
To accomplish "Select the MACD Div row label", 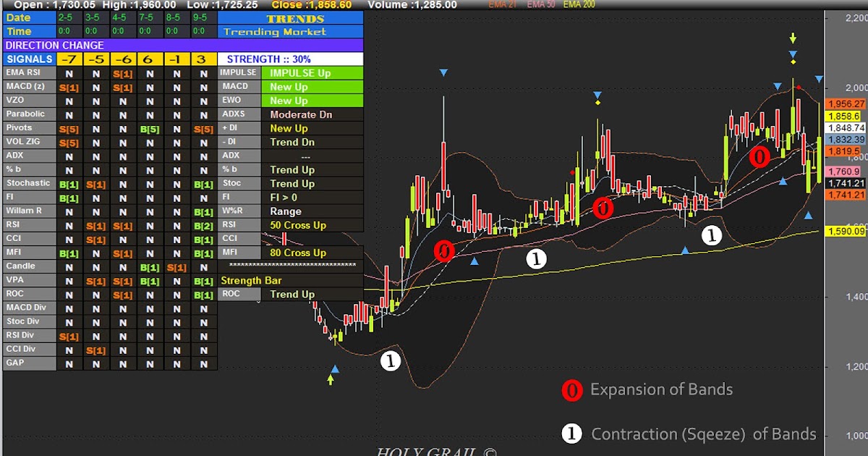I will 29,308.
